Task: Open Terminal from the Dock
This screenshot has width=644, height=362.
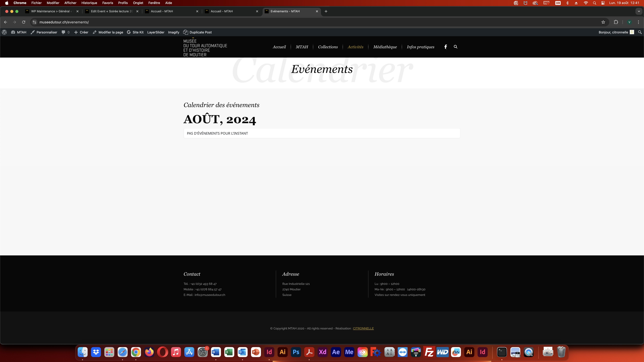Action: [x=502, y=352]
